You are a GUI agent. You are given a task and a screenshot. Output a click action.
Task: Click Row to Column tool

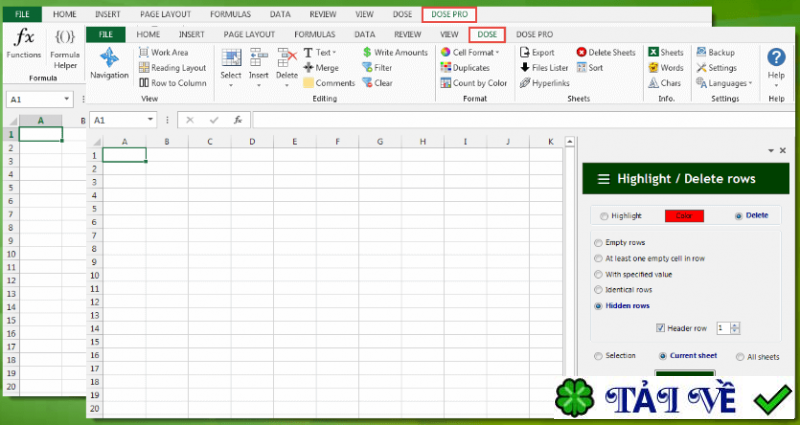point(172,83)
